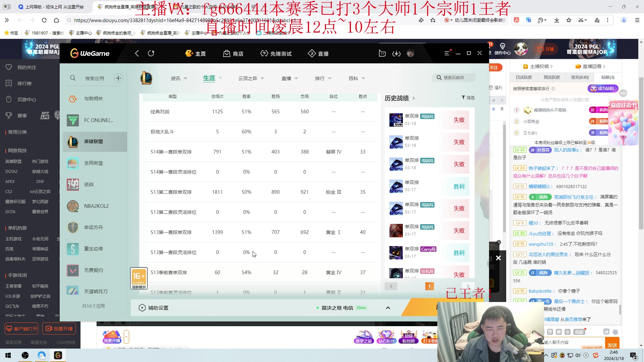Refresh the WeGame page
This screenshot has width=644, height=362.
[151, 53]
